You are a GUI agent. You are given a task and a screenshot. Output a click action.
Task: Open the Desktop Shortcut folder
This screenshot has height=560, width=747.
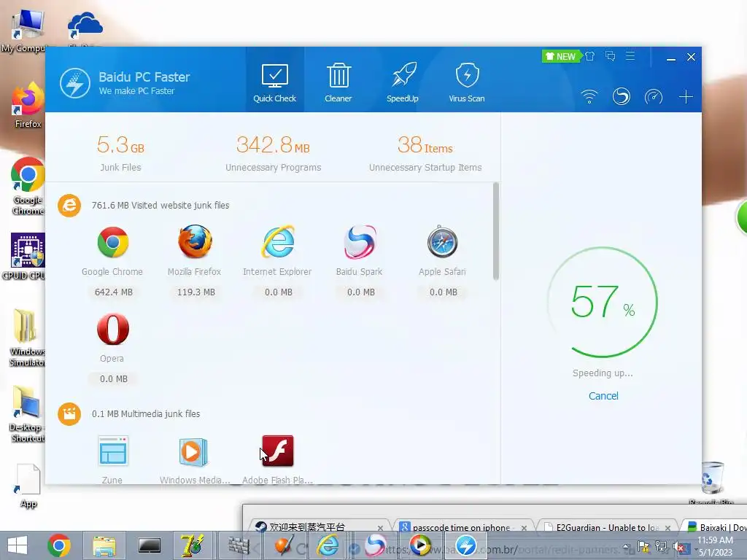click(x=27, y=414)
